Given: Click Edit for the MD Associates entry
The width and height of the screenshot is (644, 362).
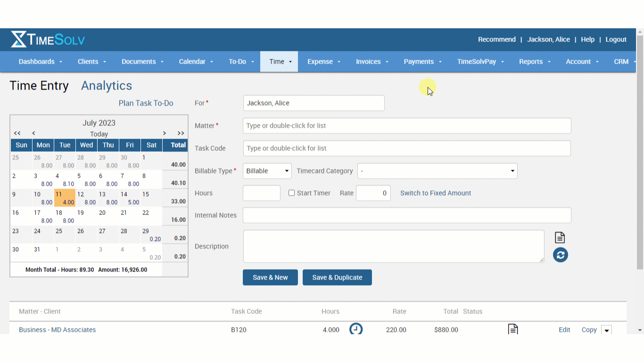Looking at the screenshot, I should click(x=564, y=330).
